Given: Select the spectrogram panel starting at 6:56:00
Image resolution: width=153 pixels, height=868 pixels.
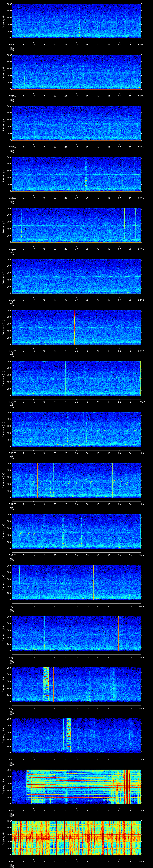Looking at the screenshot, I should [77, 225].
